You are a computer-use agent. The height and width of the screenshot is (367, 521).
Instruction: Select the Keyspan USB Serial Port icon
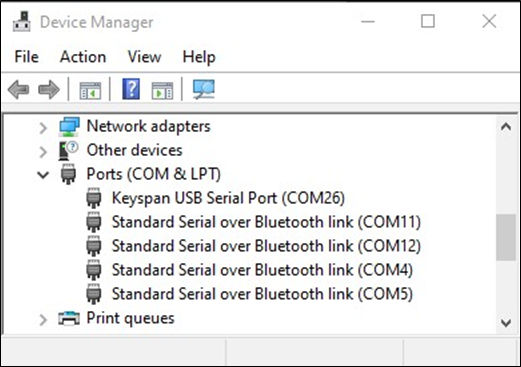click(94, 198)
